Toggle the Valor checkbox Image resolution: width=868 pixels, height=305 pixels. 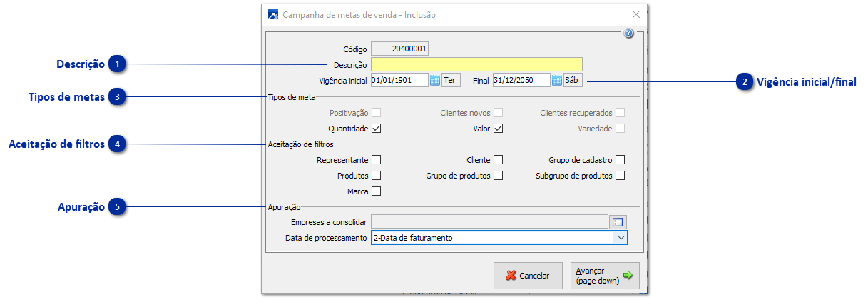499,129
